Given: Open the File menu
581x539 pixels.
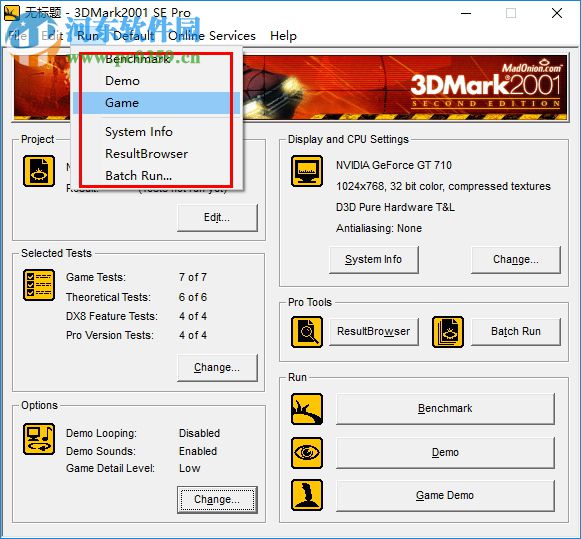Looking at the screenshot, I should tap(17, 36).
